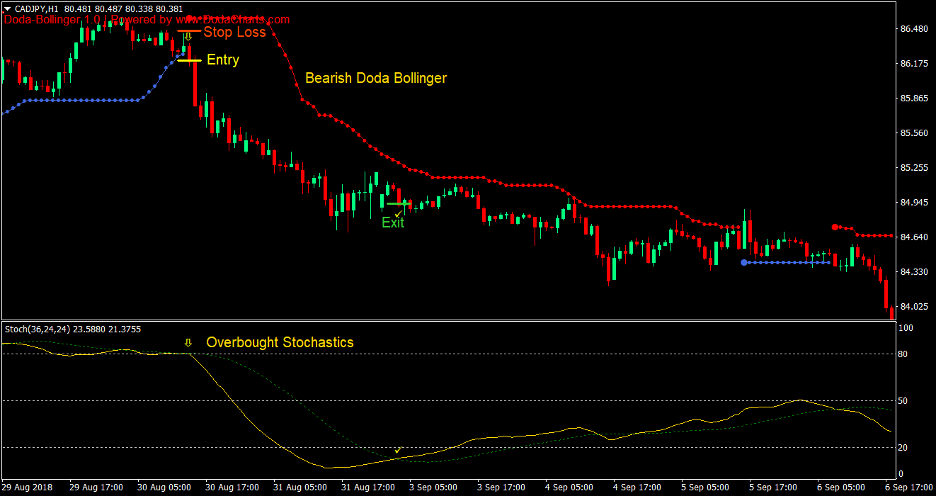The image size is (936, 496).
Task: Click the check mark icon in the stochastic panel
Action: pos(398,449)
